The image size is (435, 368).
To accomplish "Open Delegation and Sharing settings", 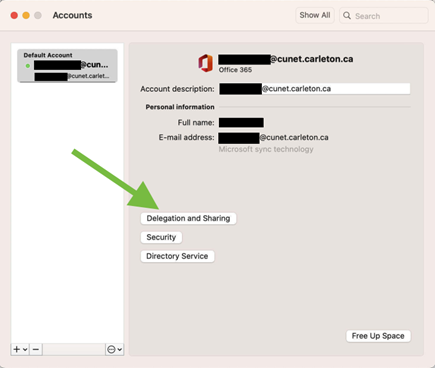I will click(x=188, y=219).
